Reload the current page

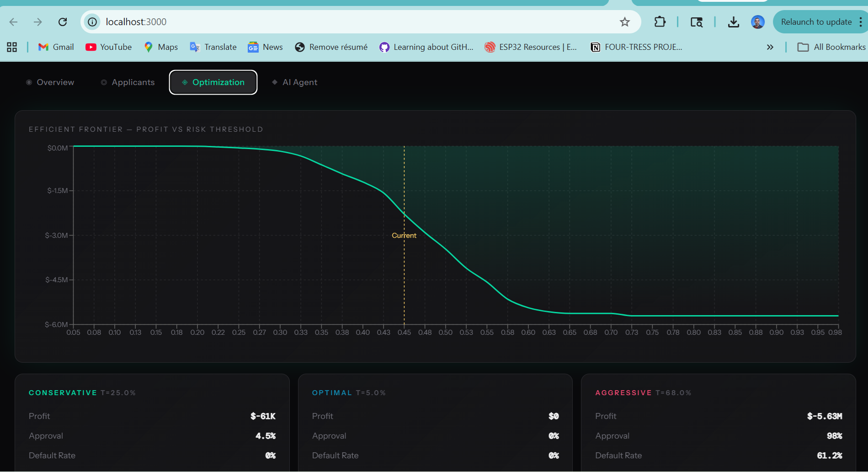click(63, 22)
